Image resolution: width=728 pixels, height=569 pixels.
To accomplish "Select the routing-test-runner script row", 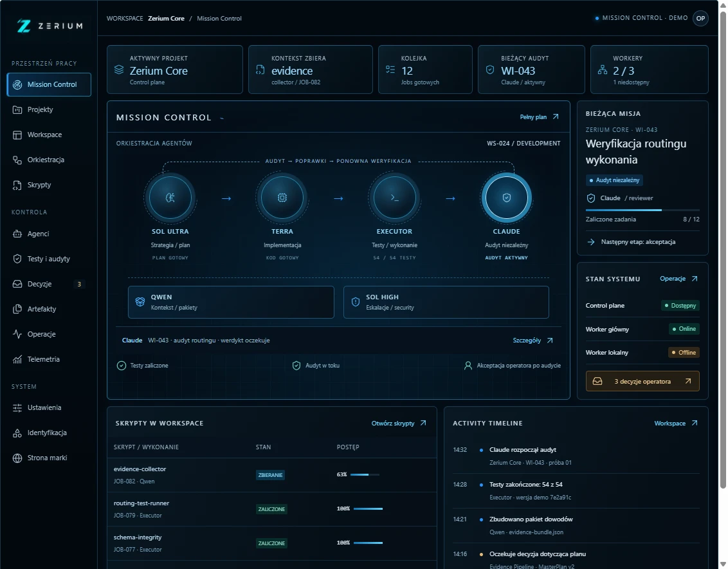I will (272, 509).
